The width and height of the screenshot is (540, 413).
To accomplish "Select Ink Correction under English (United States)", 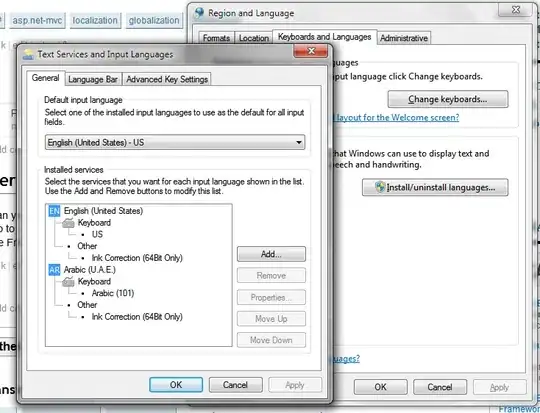I will point(137,258).
